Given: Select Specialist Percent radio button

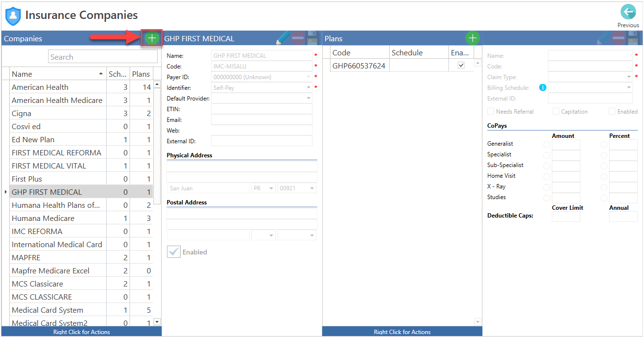Looking at the screenshot, I should pyautogui.click(x=604, y=155).
